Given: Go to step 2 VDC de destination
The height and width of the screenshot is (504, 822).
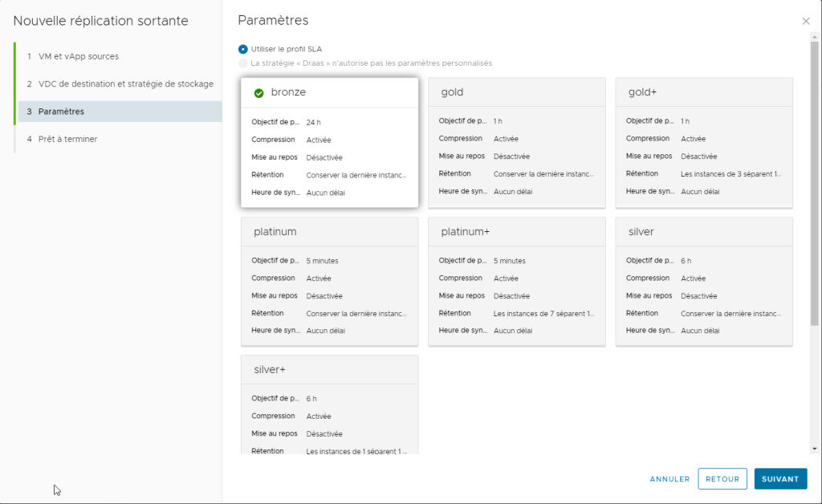Looking at the screenshot, I should pos(120,83).
